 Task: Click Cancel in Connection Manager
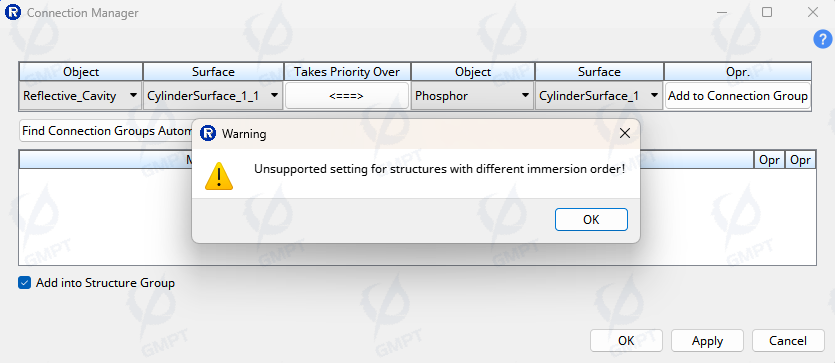click(x=788, y=341)
